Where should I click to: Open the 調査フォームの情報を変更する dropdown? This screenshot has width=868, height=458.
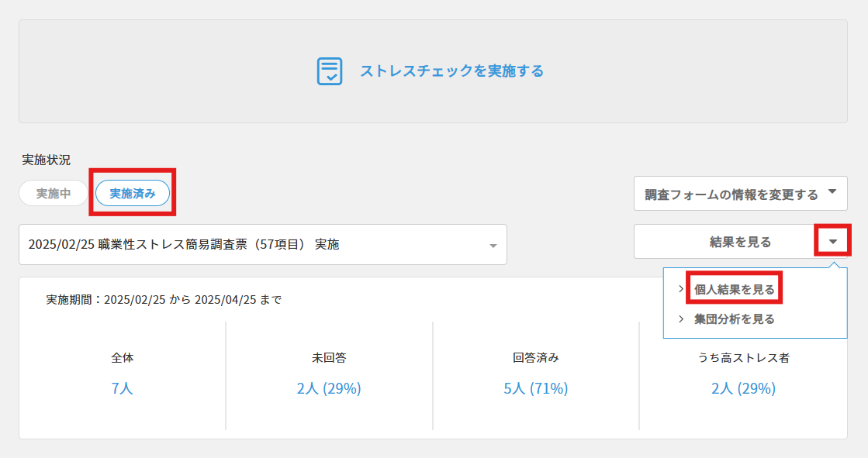741,193
